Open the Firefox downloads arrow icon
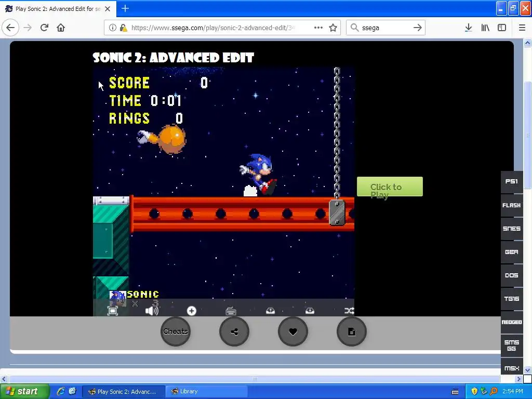532x399 pixels. pyautogui.click(x=469, y=28)
